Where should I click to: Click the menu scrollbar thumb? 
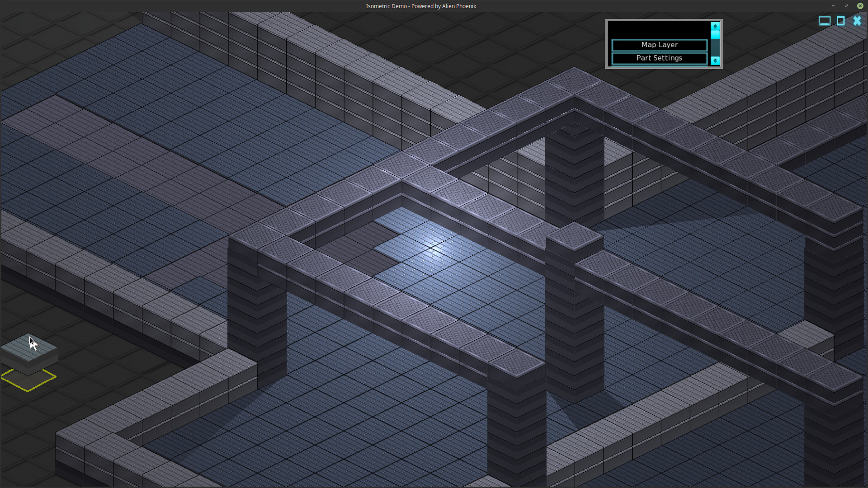coord(715,35)
